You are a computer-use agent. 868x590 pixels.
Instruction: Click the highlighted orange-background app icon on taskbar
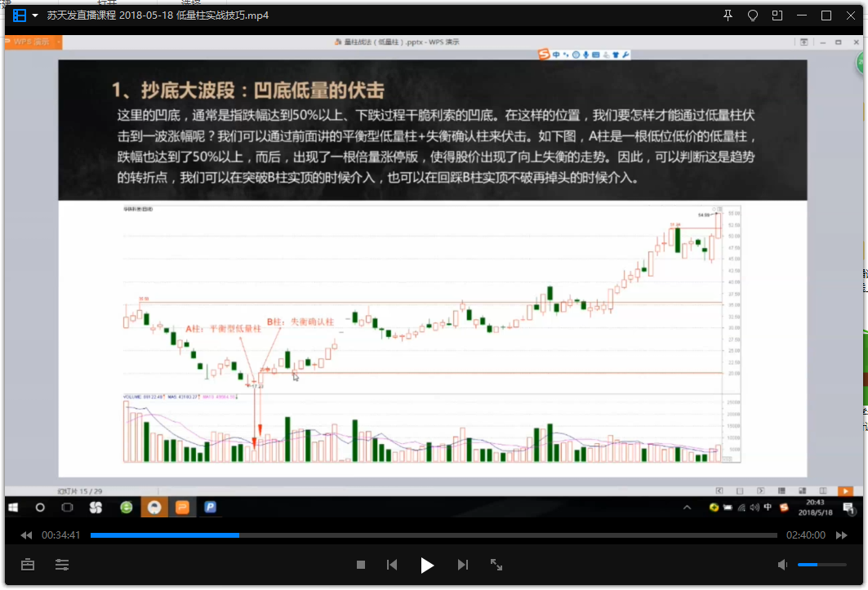pos(154,508)
